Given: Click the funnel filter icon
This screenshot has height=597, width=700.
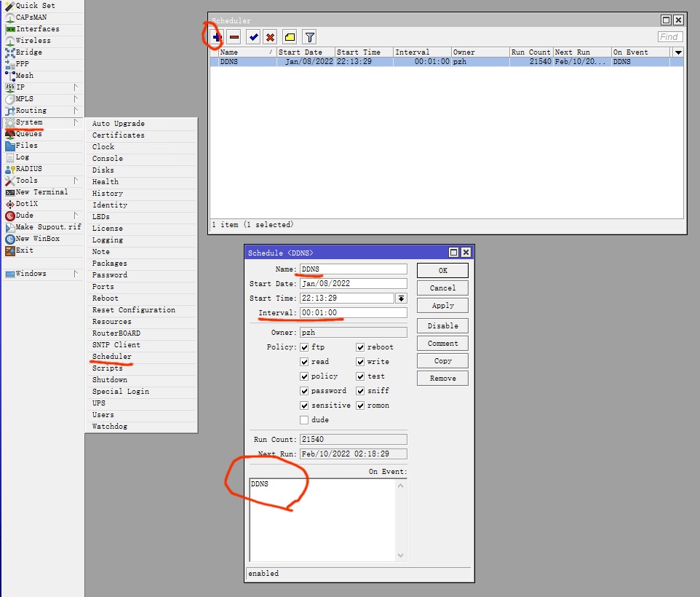Looking at the screenshot, I should pyautogui.click(x=309, y=36).
